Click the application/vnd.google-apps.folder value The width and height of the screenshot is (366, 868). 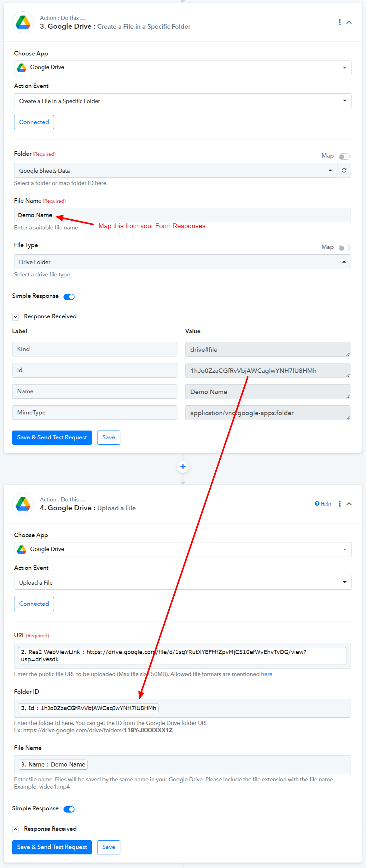pos(268,413)
